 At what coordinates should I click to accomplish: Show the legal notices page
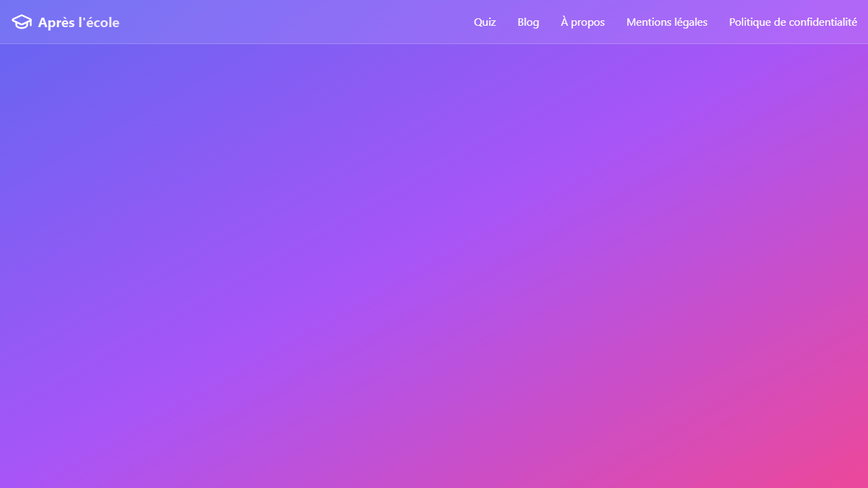pyautogui.click(x=667, y=22)
